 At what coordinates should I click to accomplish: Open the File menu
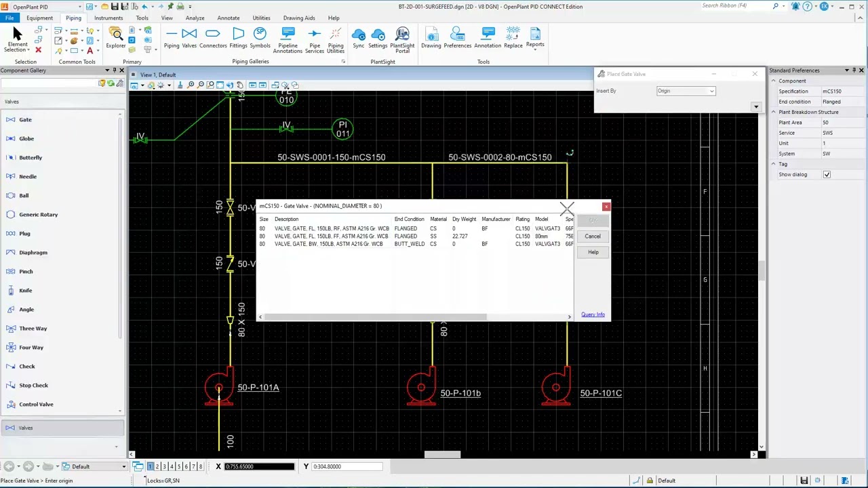click(x=10, y=18)
